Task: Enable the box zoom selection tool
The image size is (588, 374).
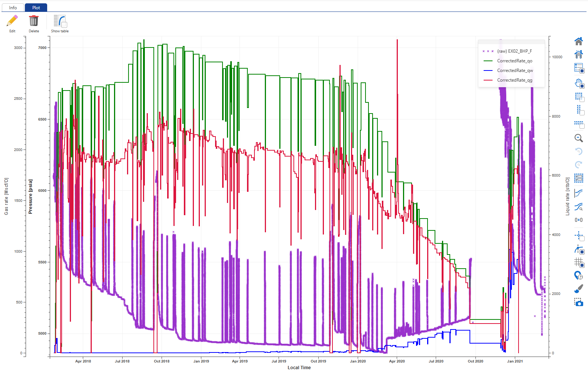Action: (578, 97)
